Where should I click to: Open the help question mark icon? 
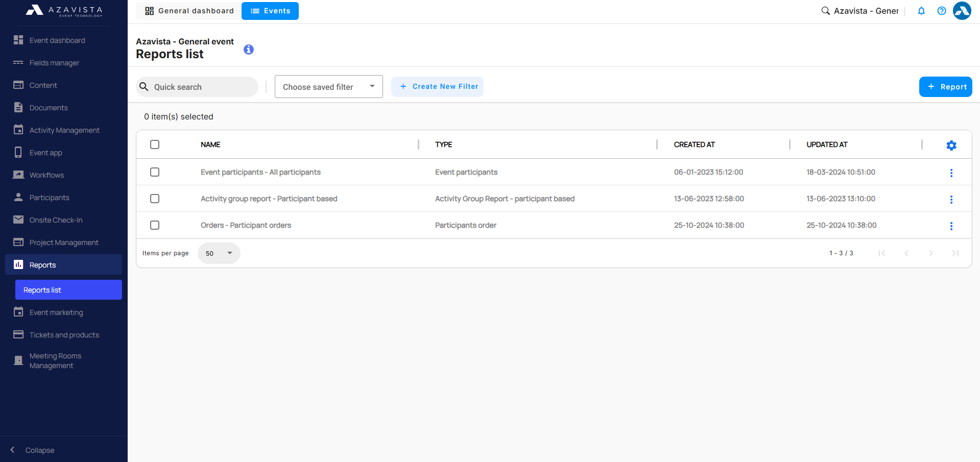[x=942, y=11]
